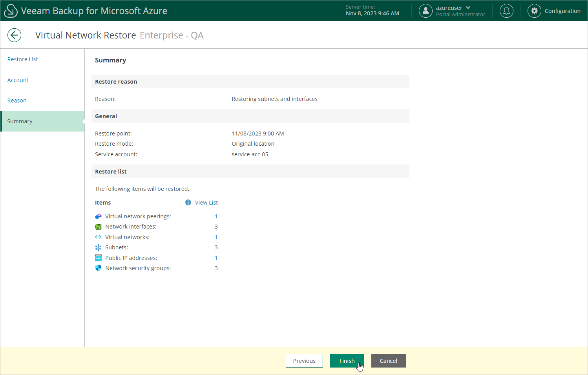Click the Public IP addresses label

131,258
